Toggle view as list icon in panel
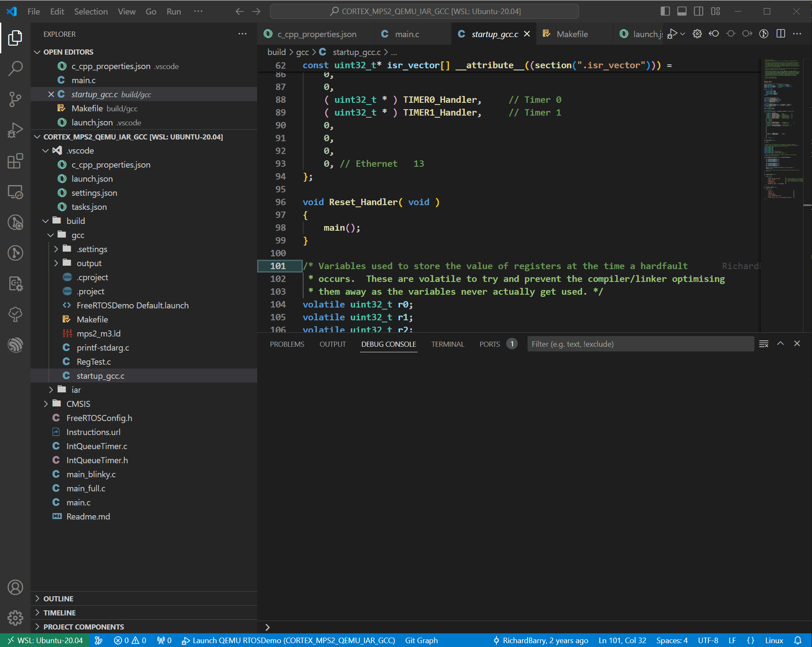 [764, 344]
